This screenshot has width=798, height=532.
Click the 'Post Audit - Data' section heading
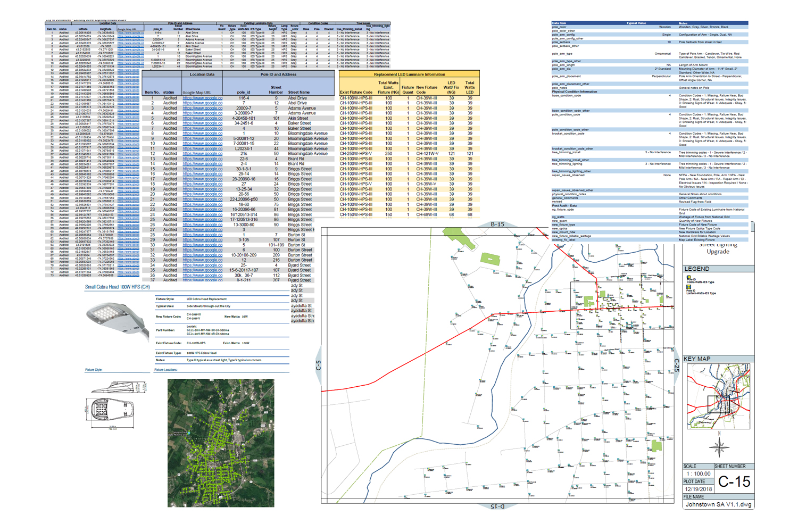[x=564, y=205]
